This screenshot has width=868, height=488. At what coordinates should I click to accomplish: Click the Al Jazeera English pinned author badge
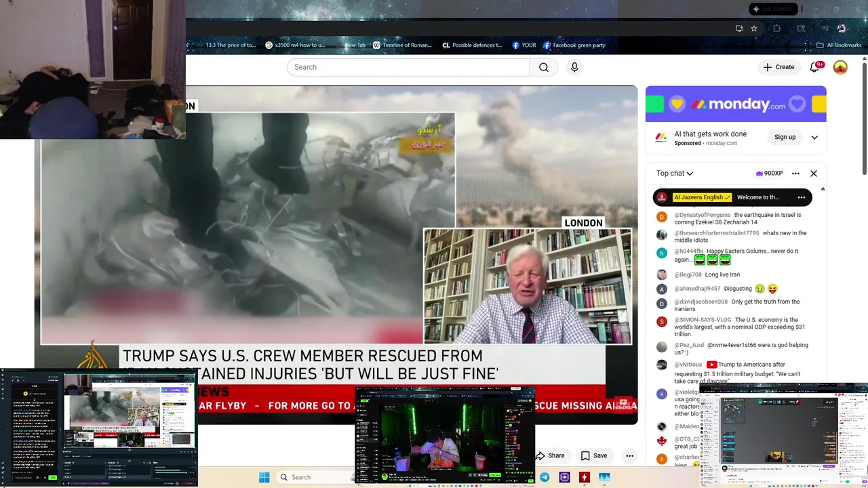pyautogui.click(x=703, y=197)
